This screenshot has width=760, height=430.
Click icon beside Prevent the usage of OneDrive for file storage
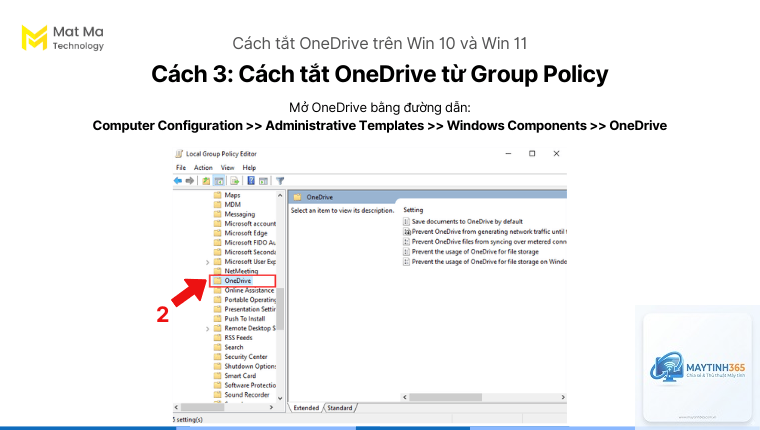point(406,252)
